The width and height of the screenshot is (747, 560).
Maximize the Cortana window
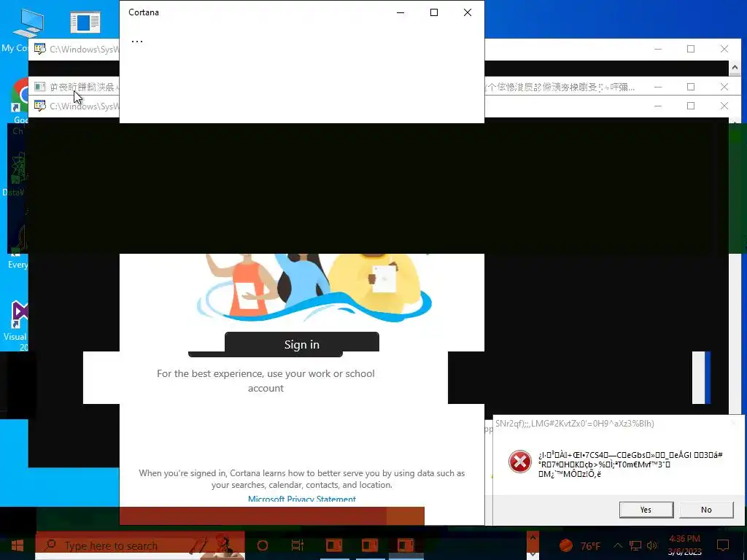click(x=434, y=12)
